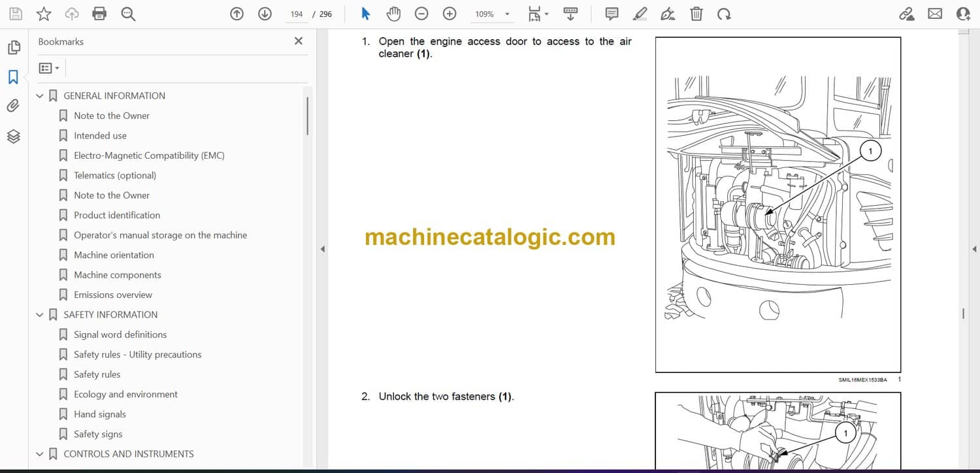
Task: Open the Machine components bookmark
Action: click(117, 275)
